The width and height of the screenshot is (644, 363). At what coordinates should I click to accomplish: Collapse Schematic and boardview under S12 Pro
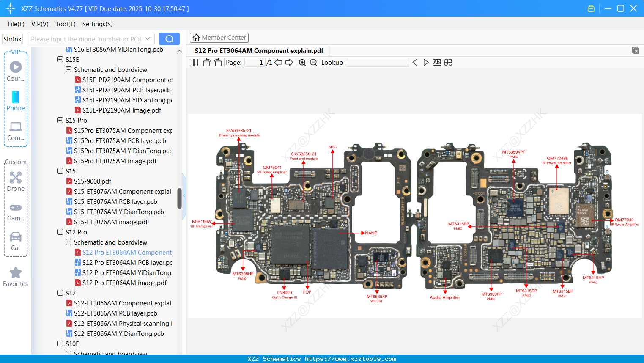pyautogui.click(x=68, y=242)
